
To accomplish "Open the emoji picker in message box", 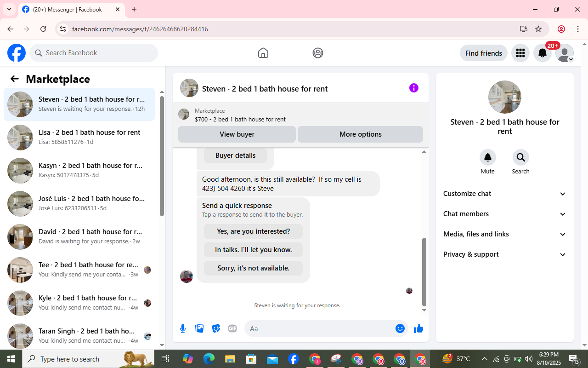I will (400, 328).
